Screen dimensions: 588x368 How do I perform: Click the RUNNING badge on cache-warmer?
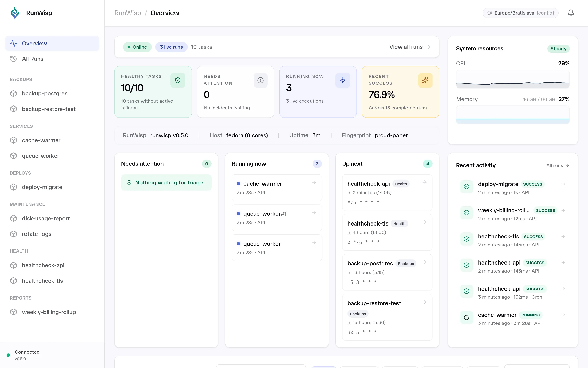531,315
